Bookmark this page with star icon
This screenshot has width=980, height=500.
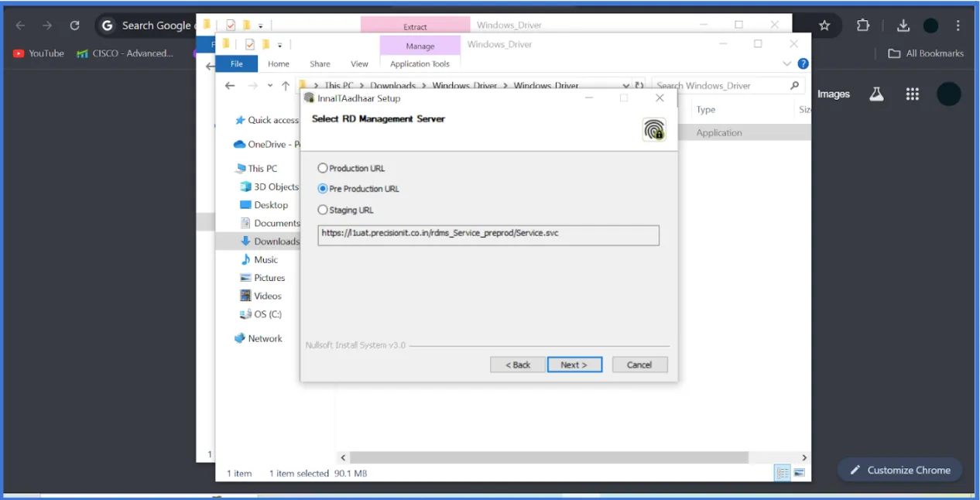824,26
